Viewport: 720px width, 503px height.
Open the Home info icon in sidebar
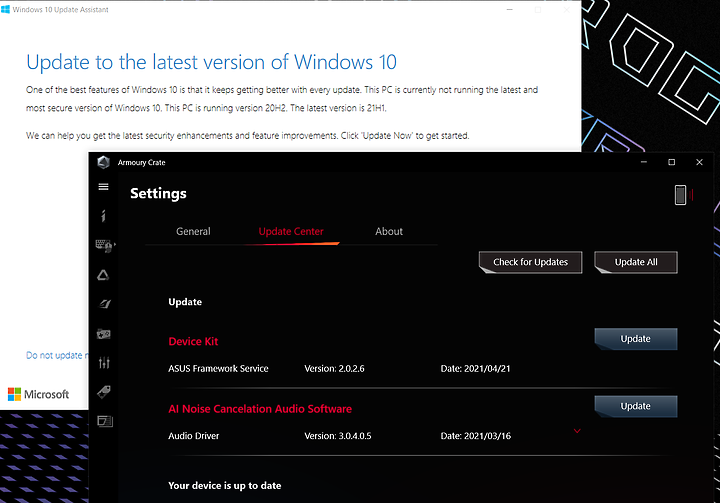click(103, 215)
